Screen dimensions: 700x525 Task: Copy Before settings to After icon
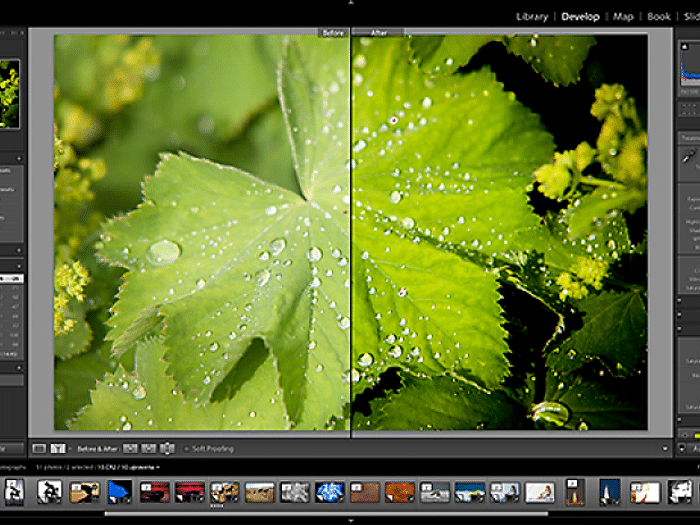point(130,449)
